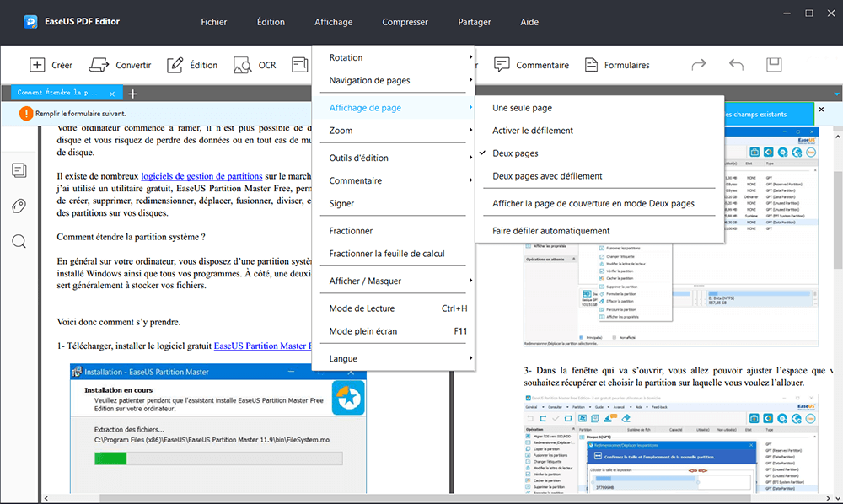The width and height of the screenshot is (843, 504).
Task: Activate 'Mode de Lecture' entry
Action: 398,308
